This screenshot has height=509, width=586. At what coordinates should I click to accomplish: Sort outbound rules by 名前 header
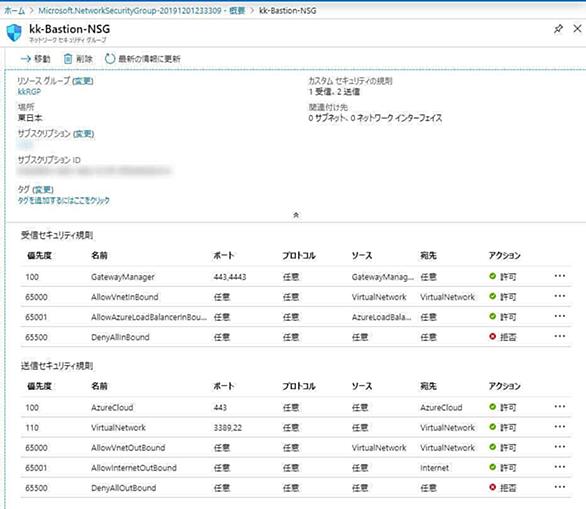(99, 386)
